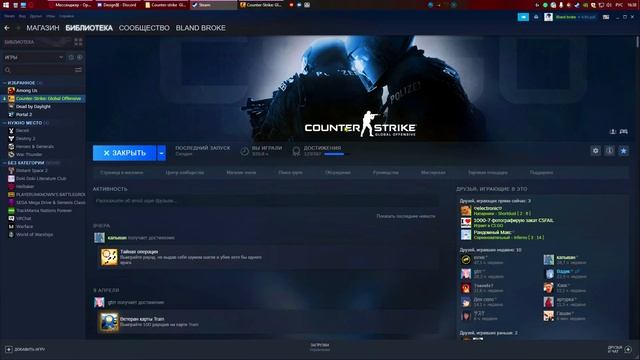Select VRChat in library
This screenshot has width=640, height=360.
point(23,219)
